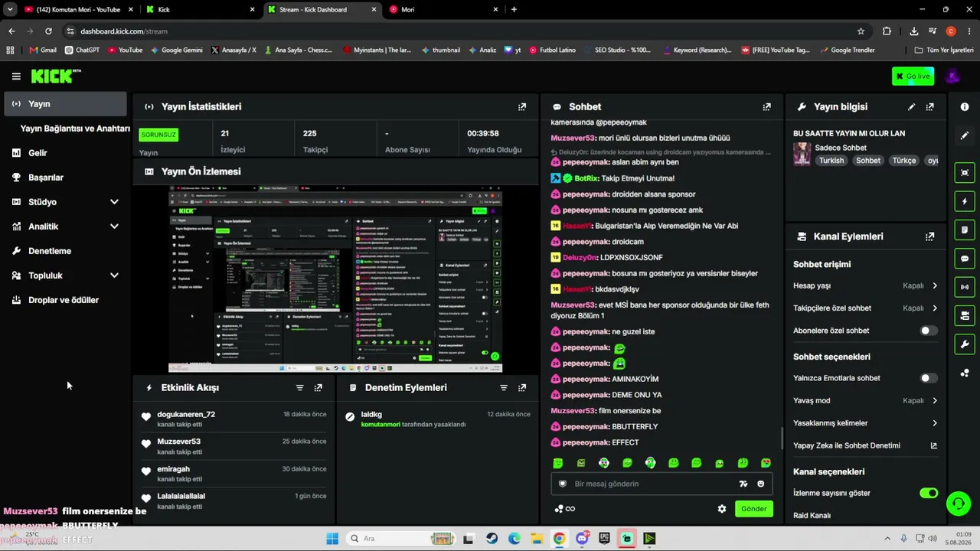Click the info icon in the right rail
This screenshot has height=551, width=980.
965,107
